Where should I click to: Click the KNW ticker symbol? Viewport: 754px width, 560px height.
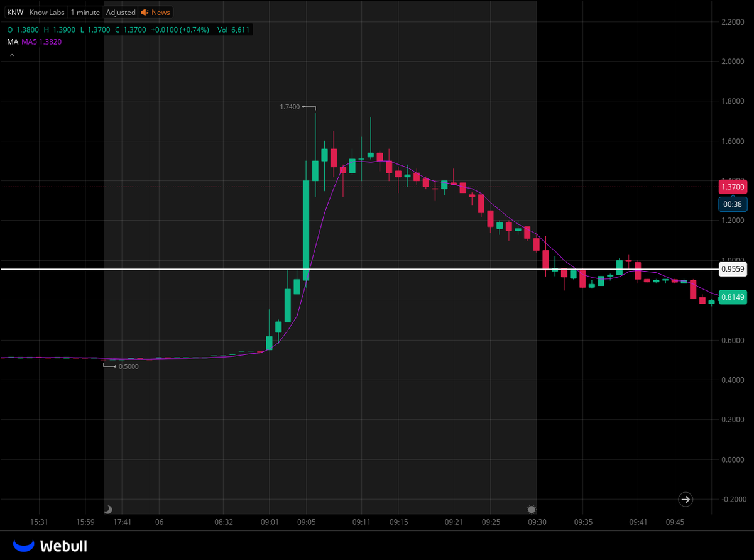click(x=14, y=13)
